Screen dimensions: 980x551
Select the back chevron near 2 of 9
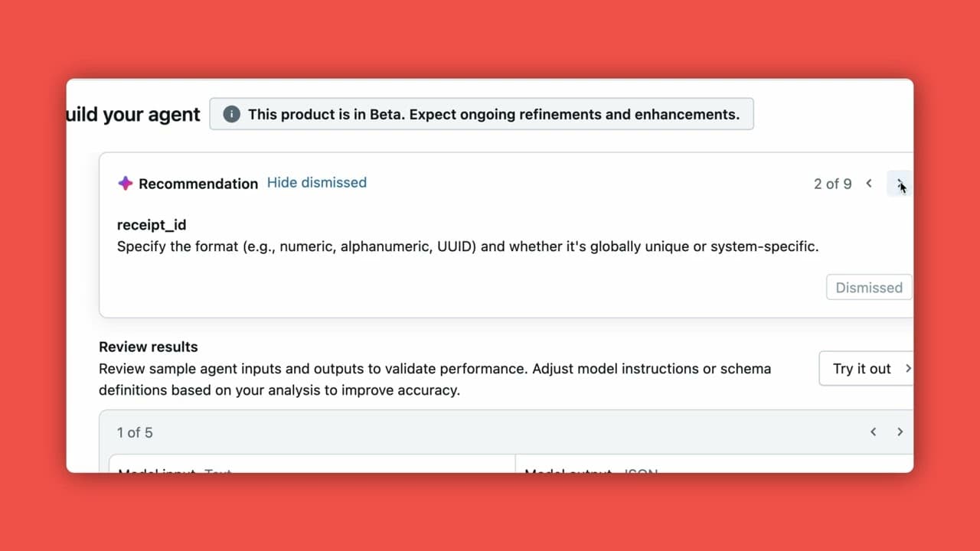coord(869,184)
